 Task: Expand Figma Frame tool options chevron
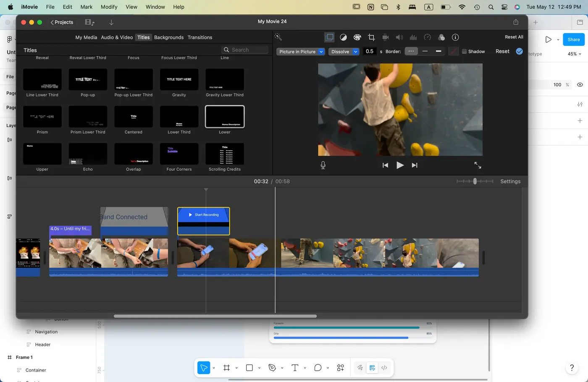pos(236,368)
